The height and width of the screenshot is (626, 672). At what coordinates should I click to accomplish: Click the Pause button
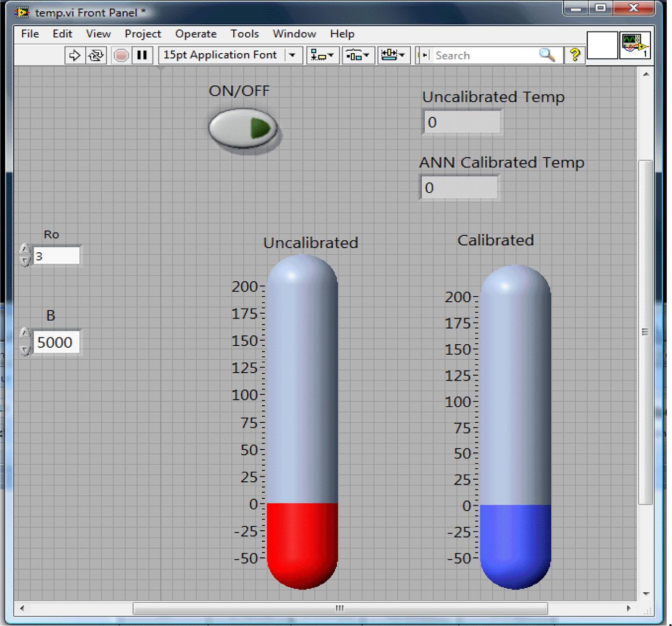142,55
